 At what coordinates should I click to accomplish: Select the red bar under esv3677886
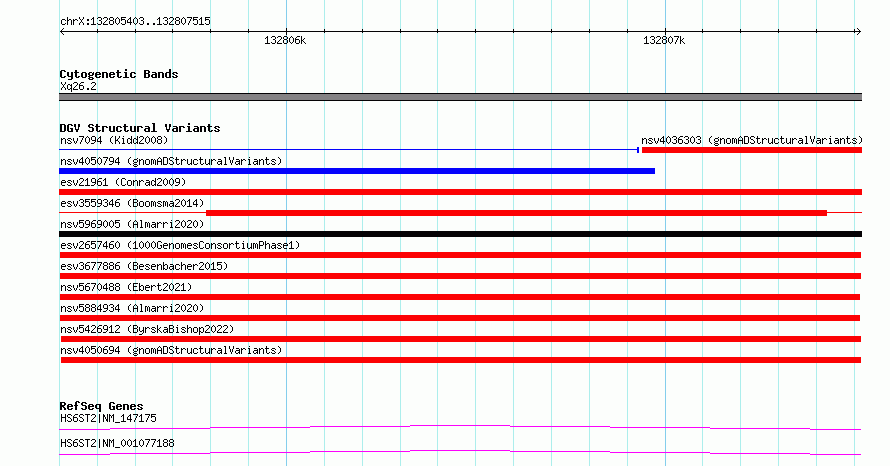460,276
